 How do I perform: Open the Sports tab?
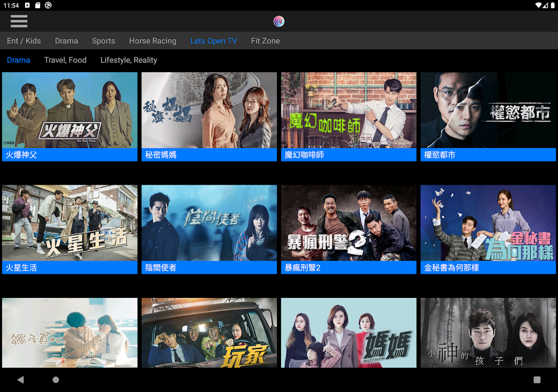103,41
